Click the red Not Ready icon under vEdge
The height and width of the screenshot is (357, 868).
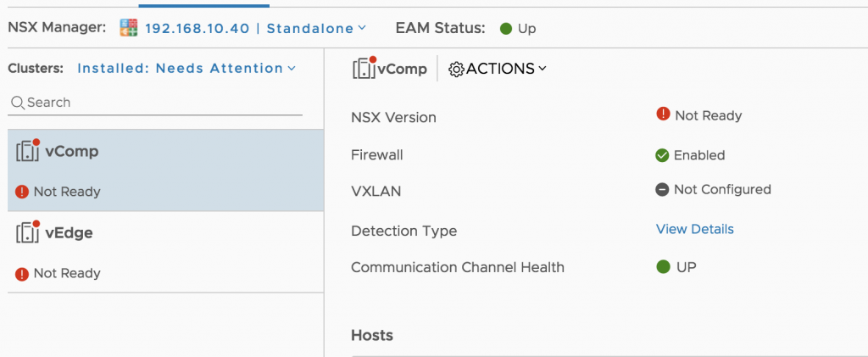[x=21, y=273]
